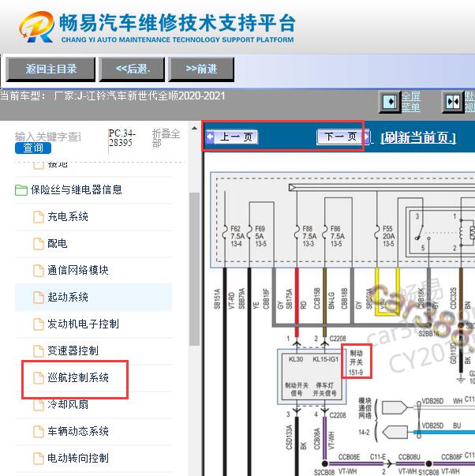Image resolution: width=475 pixels, height=476 pixels.
Task: Click fuse F69 5A label
Action: pos(260,236)
